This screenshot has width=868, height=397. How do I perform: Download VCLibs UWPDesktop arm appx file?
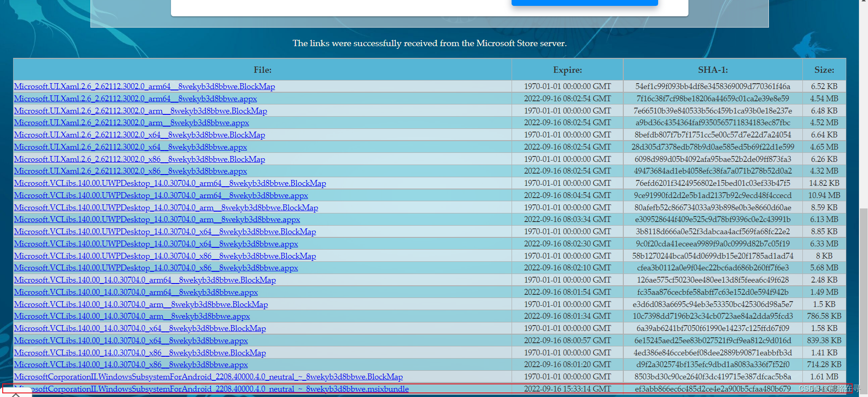tap(157, 219)
